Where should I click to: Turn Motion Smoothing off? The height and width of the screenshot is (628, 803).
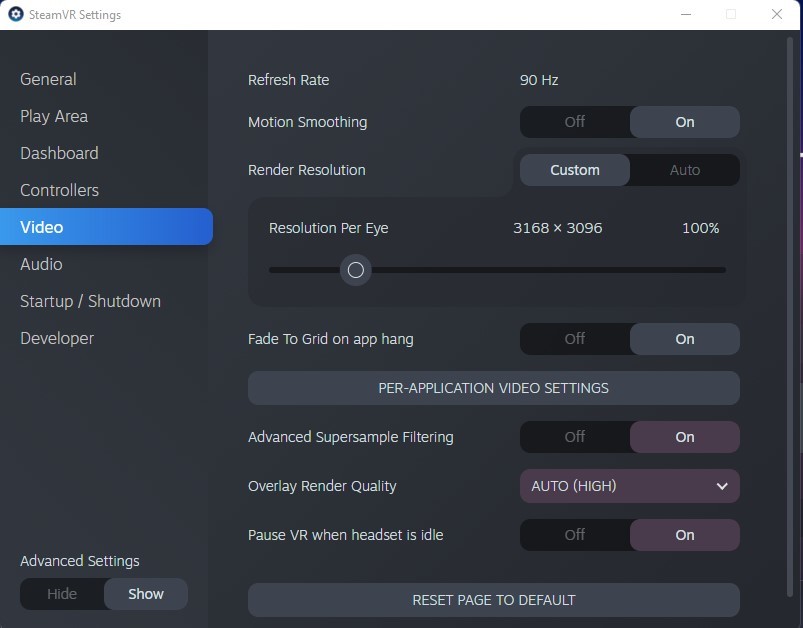point(575,122)
